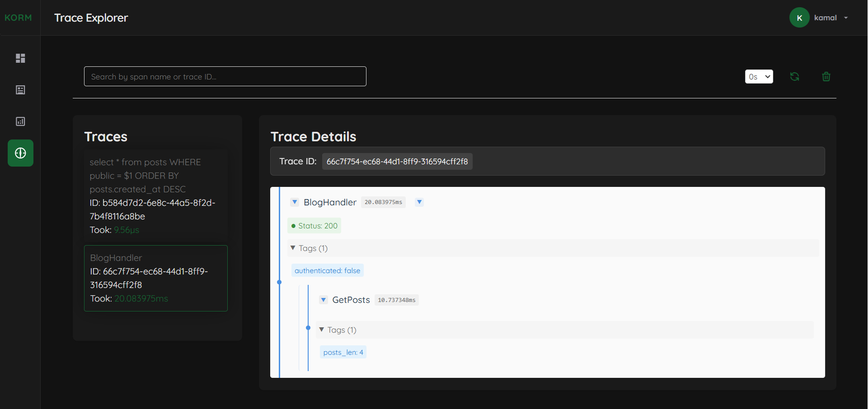Screen dimensions: 868x409
Task: Click the posts_len: 4 tag
Action: tap(343, 352)
